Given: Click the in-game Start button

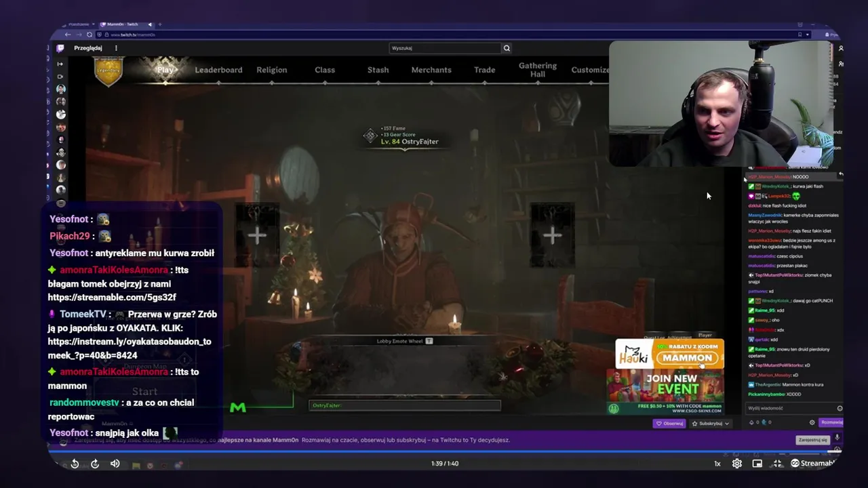Looking at the screenshot, I should tap(144, 392).
